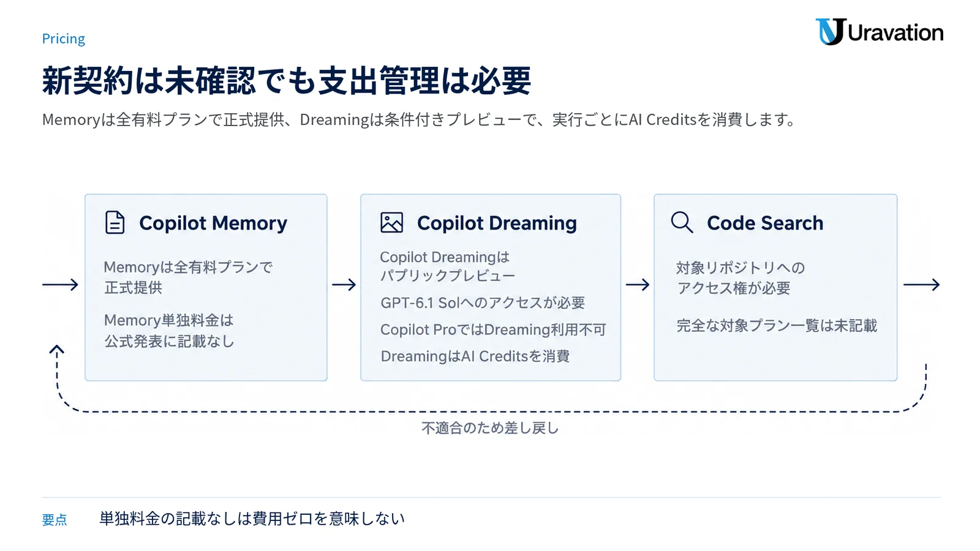Screen dimensions: 980x551
Task: Click the loop label 不適合のため差し戻し
Action: tap(490, 428)
